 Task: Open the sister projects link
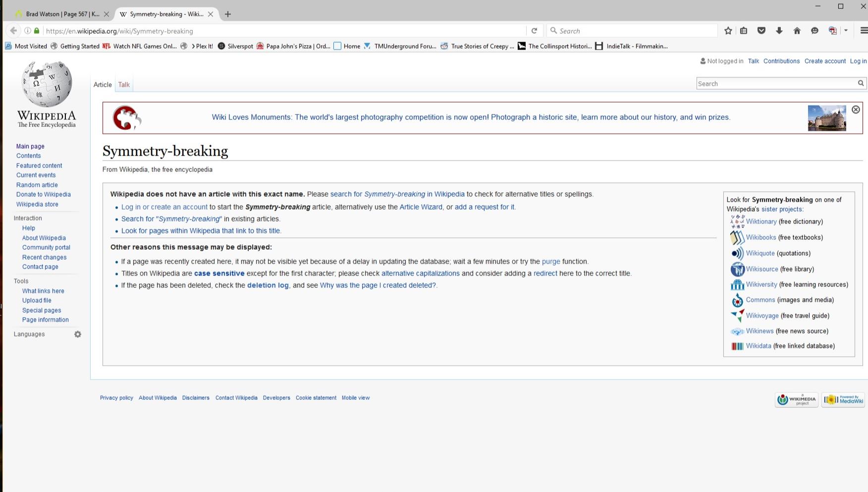pos(782,209)
